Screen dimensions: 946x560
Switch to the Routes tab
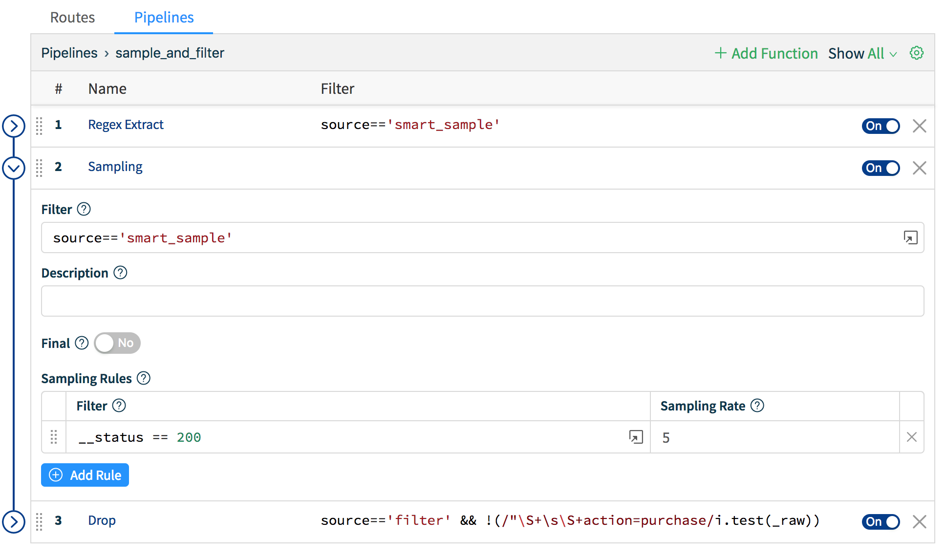pos(72,18)
